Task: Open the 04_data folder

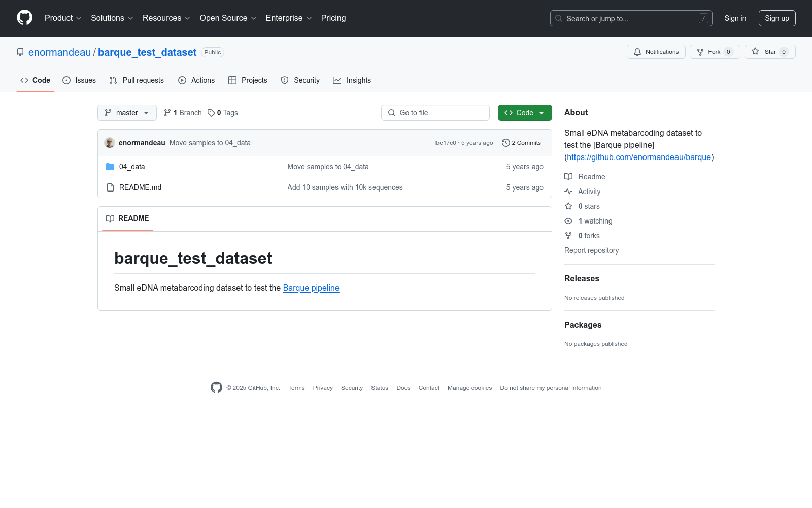Action: point(132,167)
